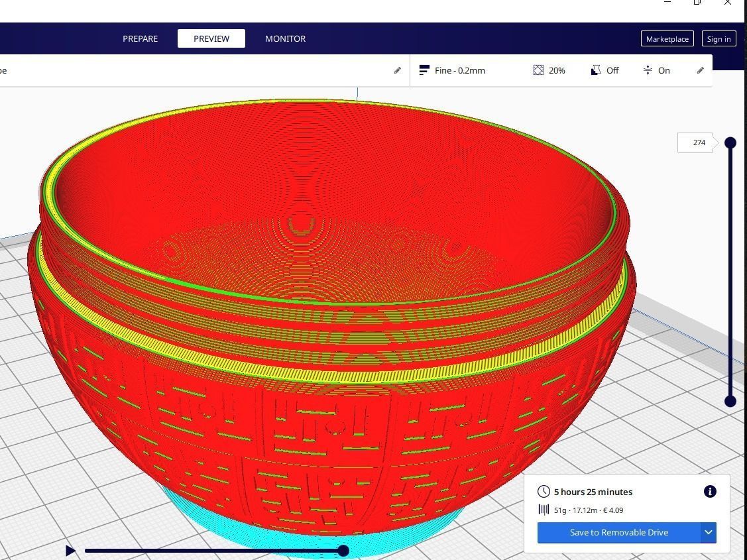Click the adhesion On label
The height and width of the screenshot is (560, 747).
click(664, 70)
